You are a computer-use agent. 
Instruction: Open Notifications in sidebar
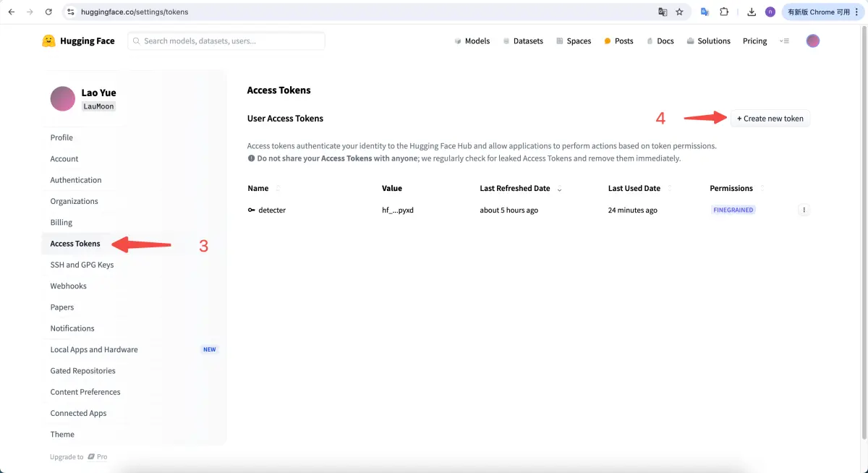72,328
